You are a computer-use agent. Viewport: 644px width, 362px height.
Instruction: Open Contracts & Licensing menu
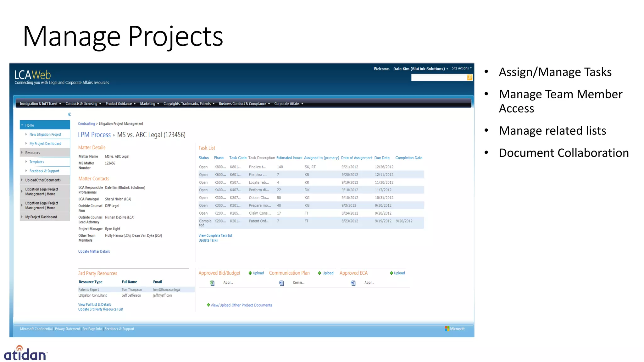(x=83, y=104)
